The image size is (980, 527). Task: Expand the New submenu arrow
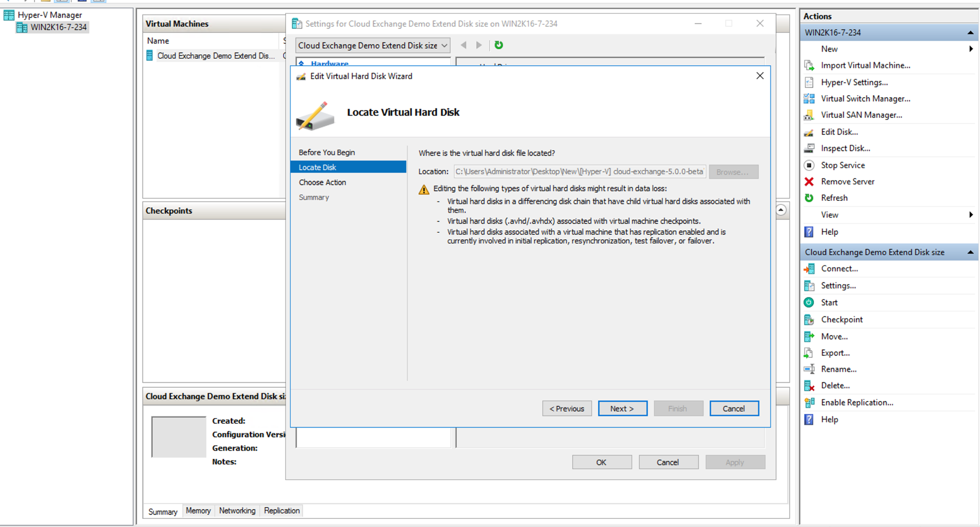click(971, 49)
